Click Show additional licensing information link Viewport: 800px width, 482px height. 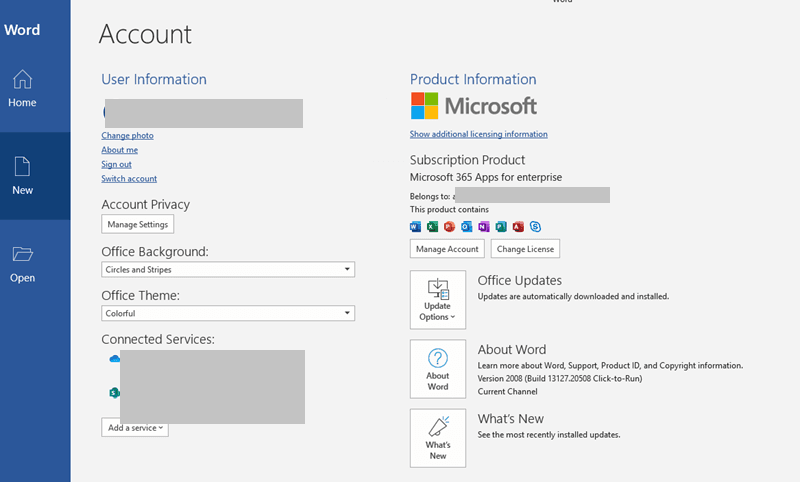click(x=479, y=134)
